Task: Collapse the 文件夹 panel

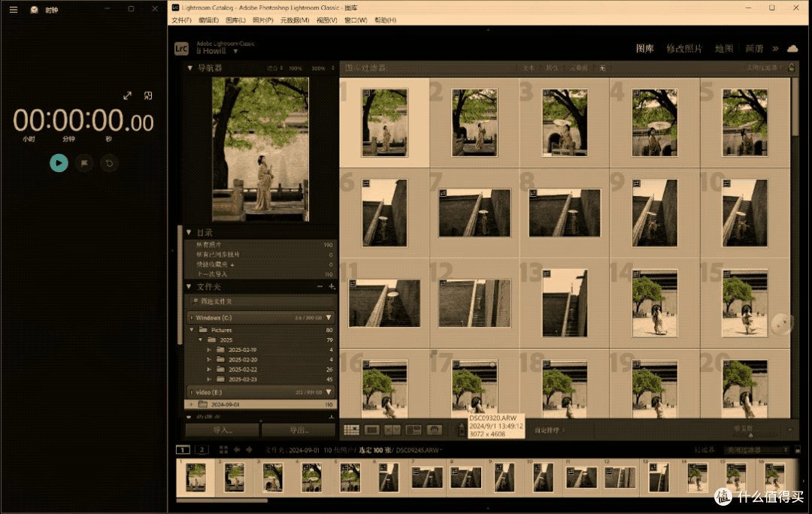Action: (x=189, y=286)
